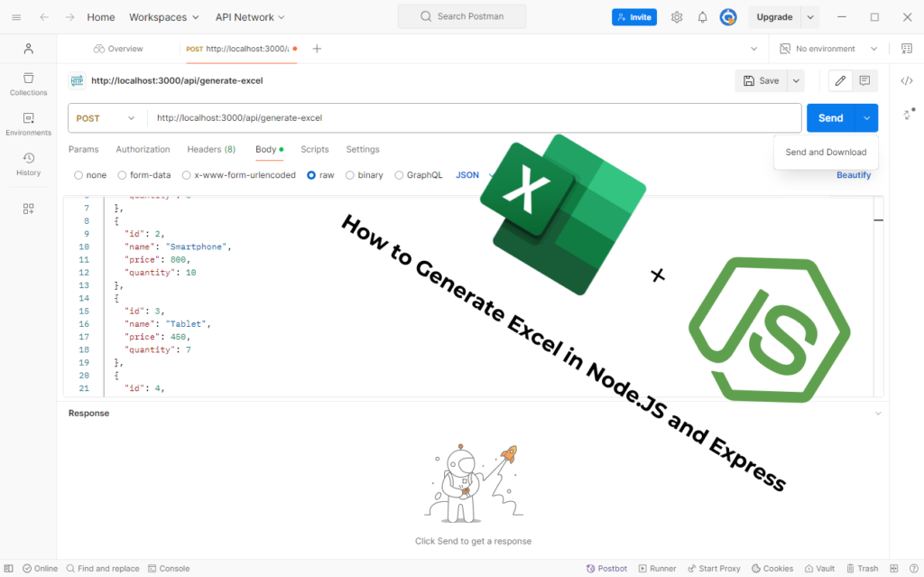Viewport: 924px width, 577px height.
Task: Click the edit pencil icon
Action: [x=840, y=81]
